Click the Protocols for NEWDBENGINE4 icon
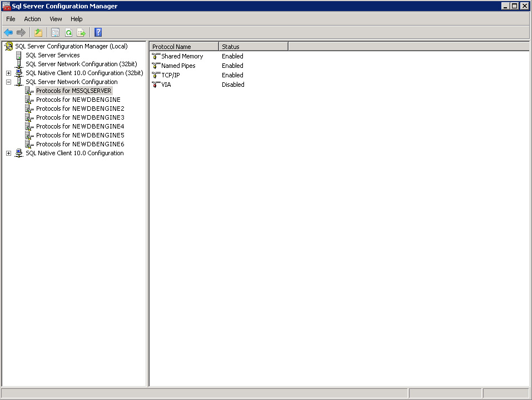Viewport: 532px width, 400px height. (x=29, y=126)
